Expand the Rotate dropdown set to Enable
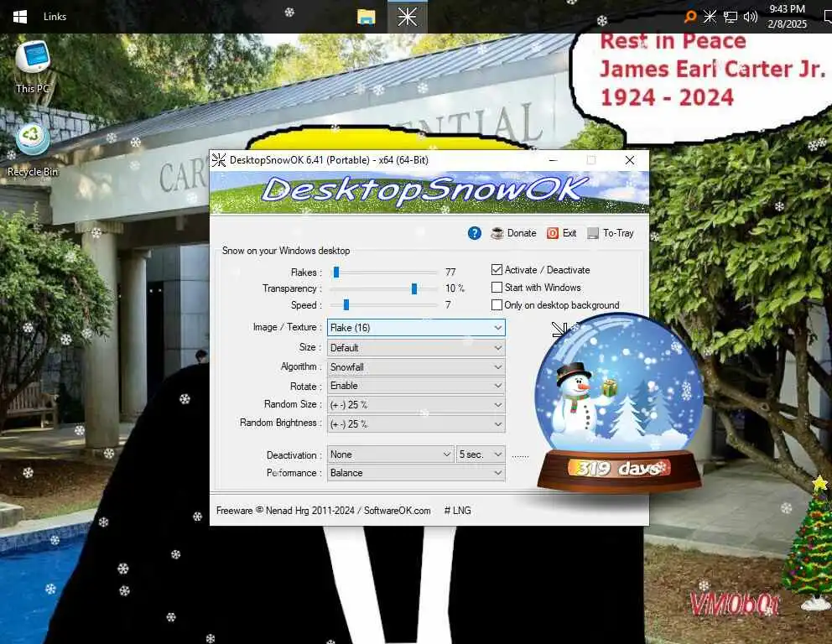832x644 pixels. point(416,386)
